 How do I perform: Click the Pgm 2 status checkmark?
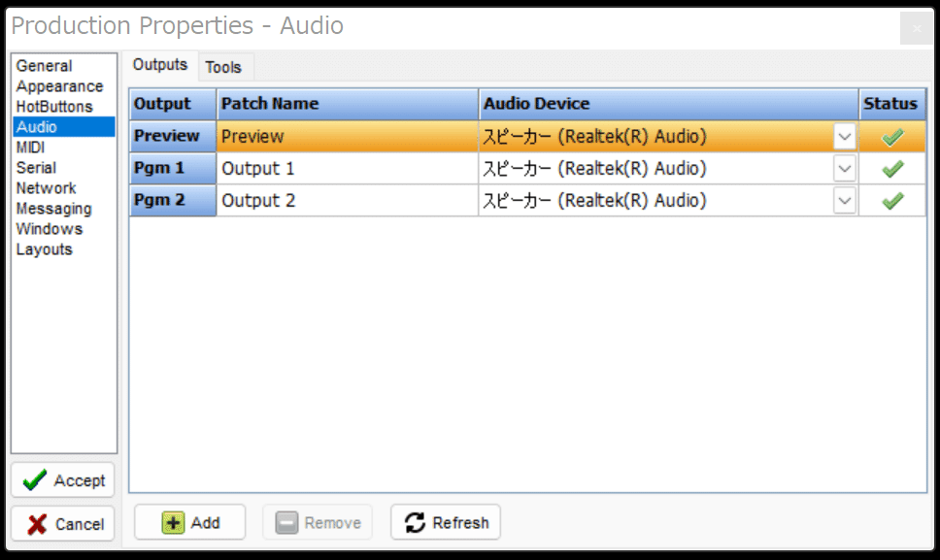pyautogui.click(x=892, y=201)
